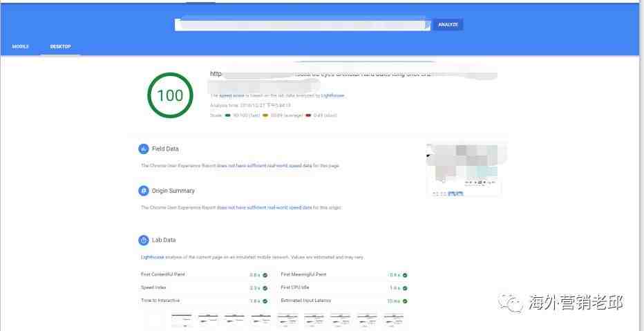644x331 pixels.
Task: Click Speed Index green check icon
Action: click(265, 288)
